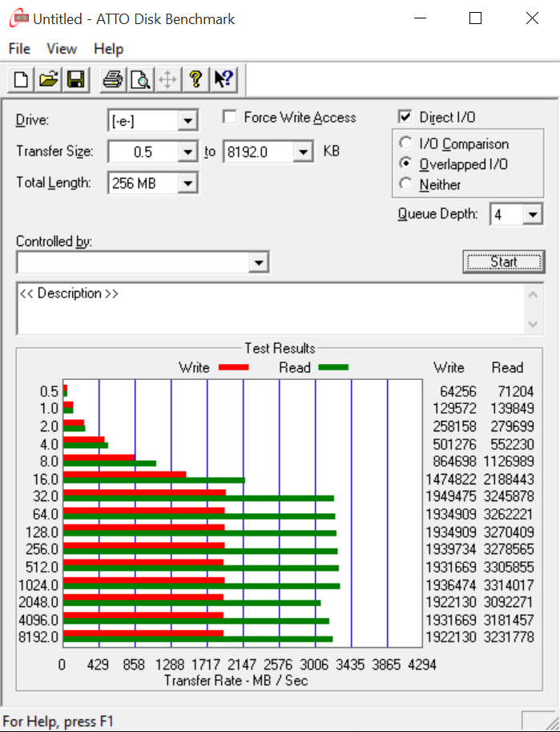
Task: Choose the Neither radio option
Action: pos(405,184)
